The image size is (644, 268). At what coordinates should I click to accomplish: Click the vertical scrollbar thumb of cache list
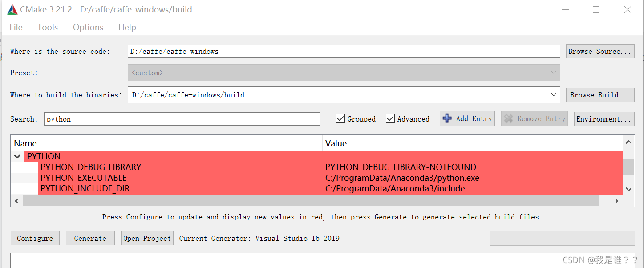(628, 167)
